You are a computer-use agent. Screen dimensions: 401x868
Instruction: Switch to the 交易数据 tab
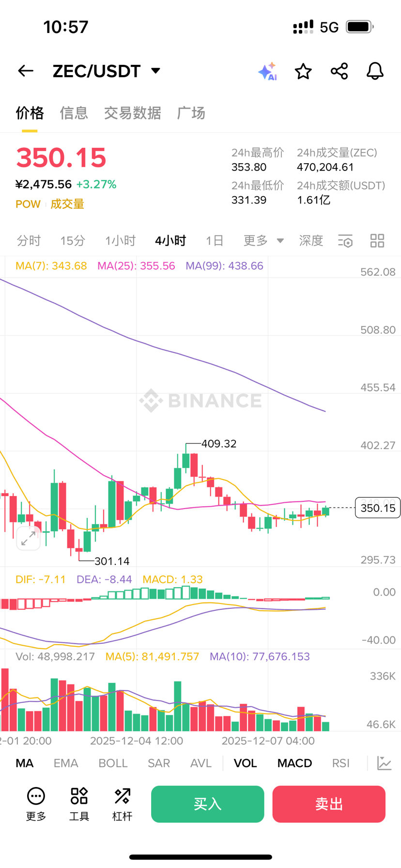click(132, 113)
